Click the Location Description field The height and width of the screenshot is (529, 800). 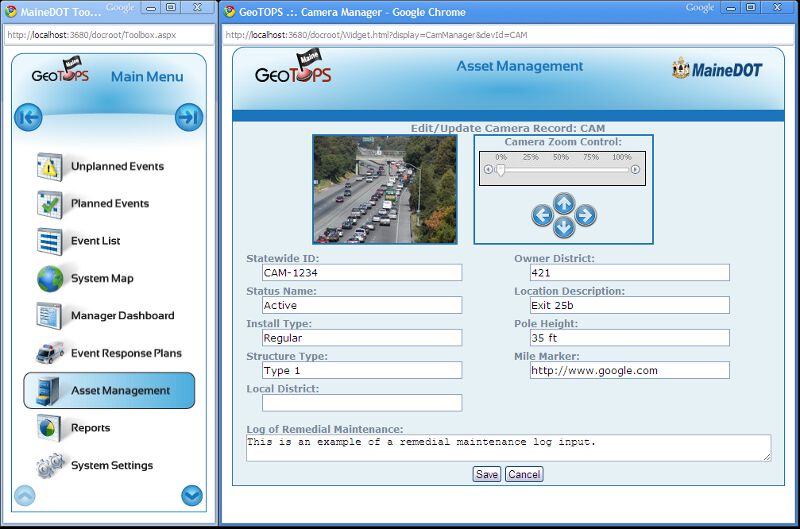point(630,305)
